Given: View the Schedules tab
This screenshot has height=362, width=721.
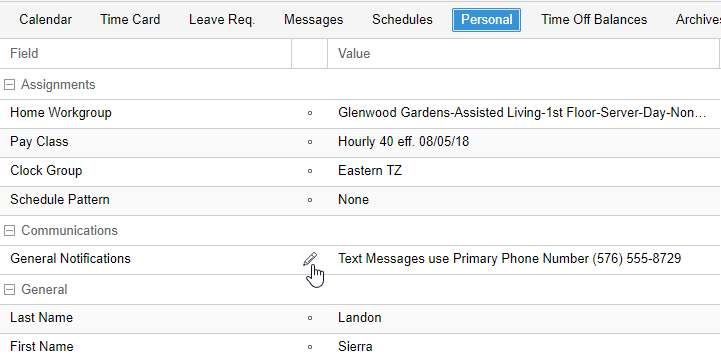Looking at the screenshot, I should (x=402, y=20).
